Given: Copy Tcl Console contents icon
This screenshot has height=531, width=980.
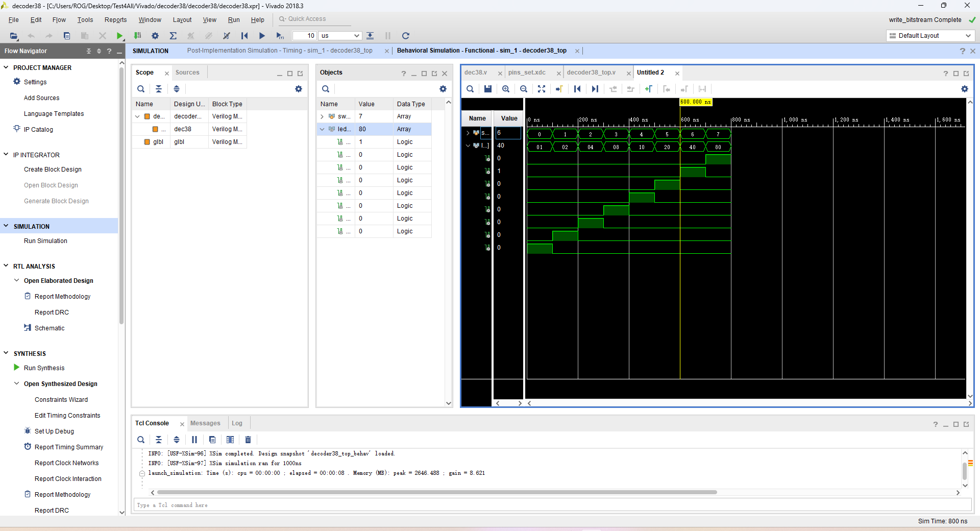Looking at the screenshot, I should [x=212, y=440].
